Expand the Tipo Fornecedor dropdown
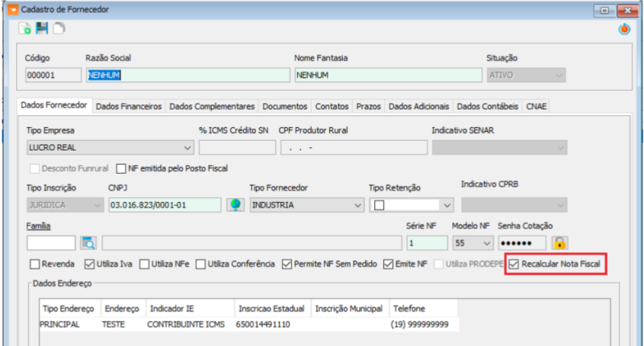 pyautogui.click(x=357, y=205)
